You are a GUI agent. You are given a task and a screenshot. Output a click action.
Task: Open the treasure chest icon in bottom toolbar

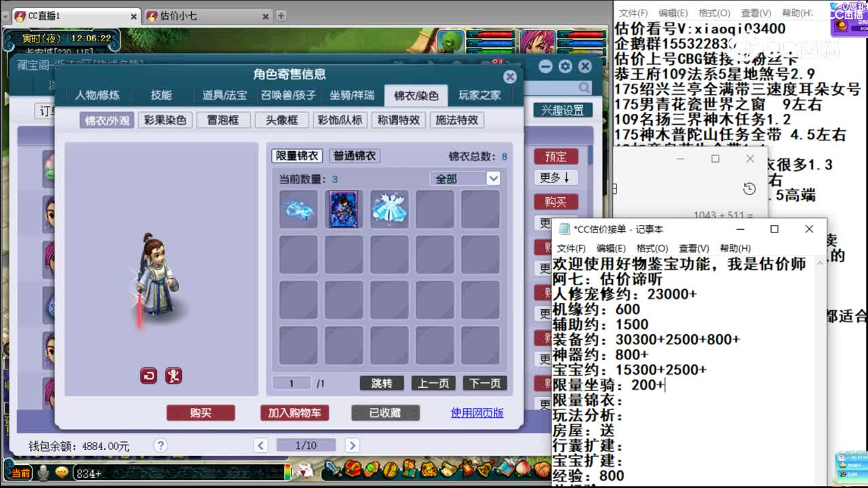[353, 468]
